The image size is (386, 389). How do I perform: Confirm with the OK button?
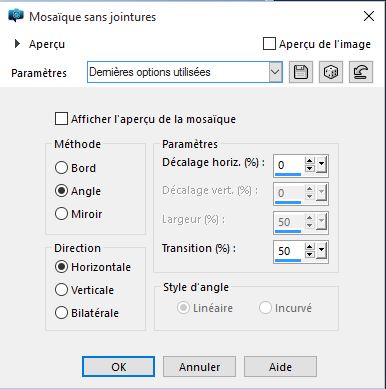[118, 367]
